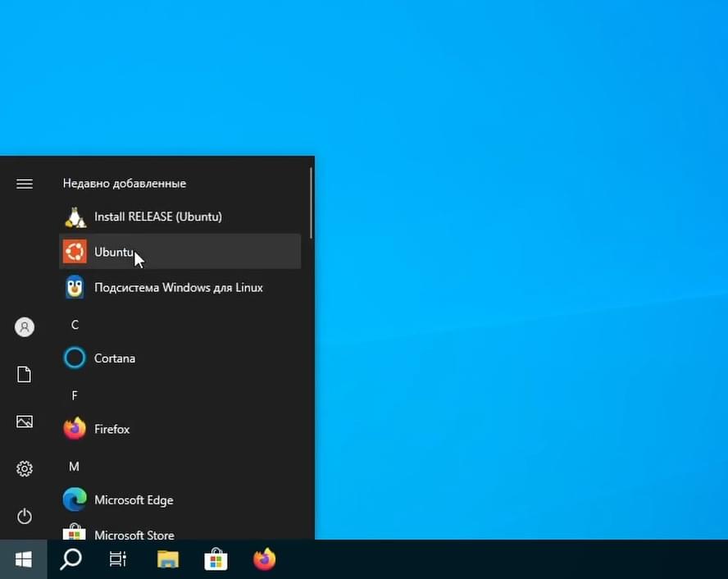Click the Power icon in Start

click(x=25, y=517)
